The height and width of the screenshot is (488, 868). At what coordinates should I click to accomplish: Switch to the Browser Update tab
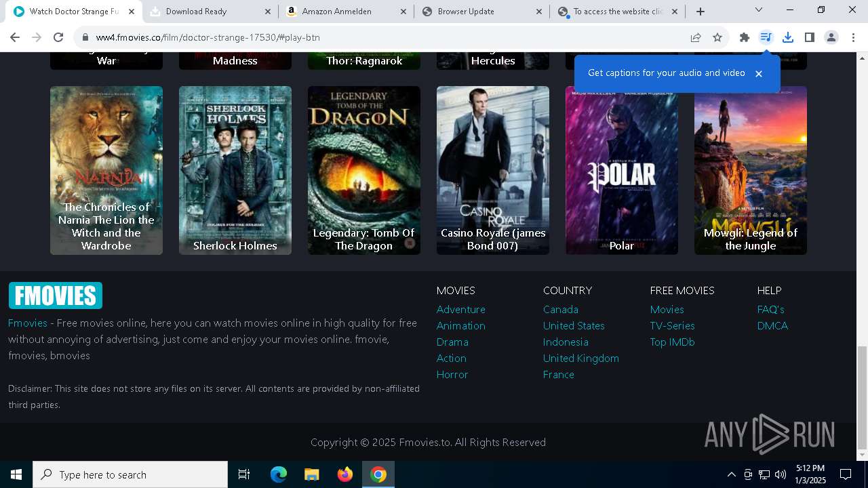481,12
